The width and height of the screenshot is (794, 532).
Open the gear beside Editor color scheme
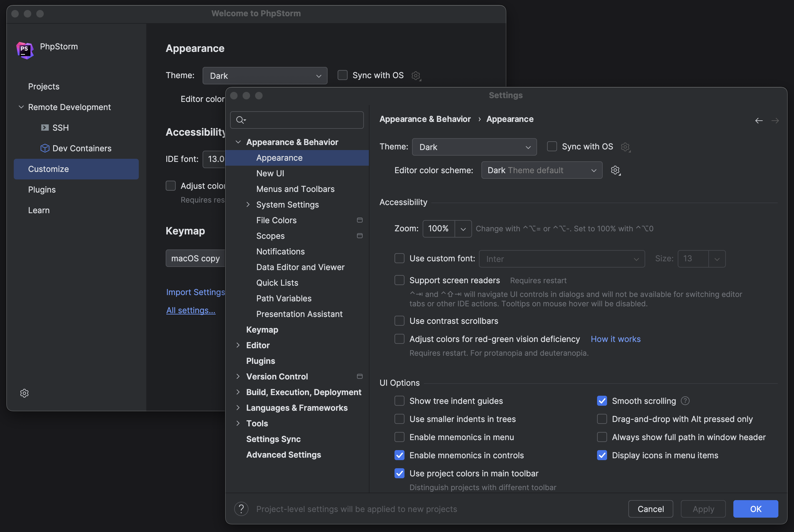615,170
